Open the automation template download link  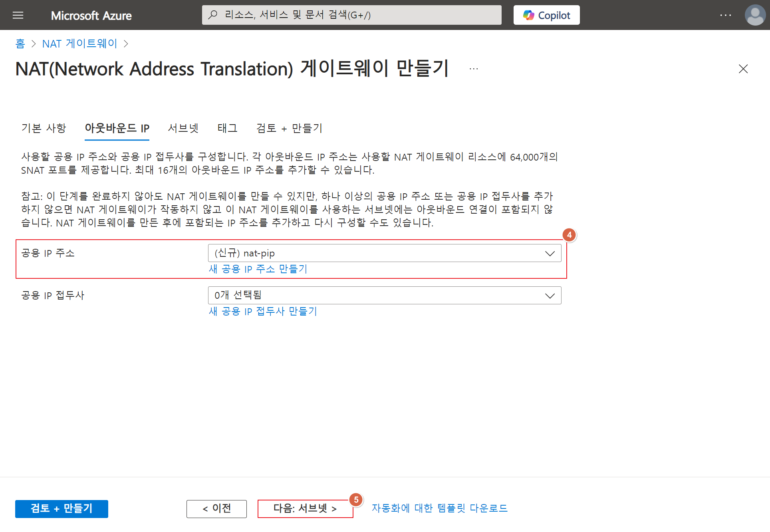pos(439,508)
